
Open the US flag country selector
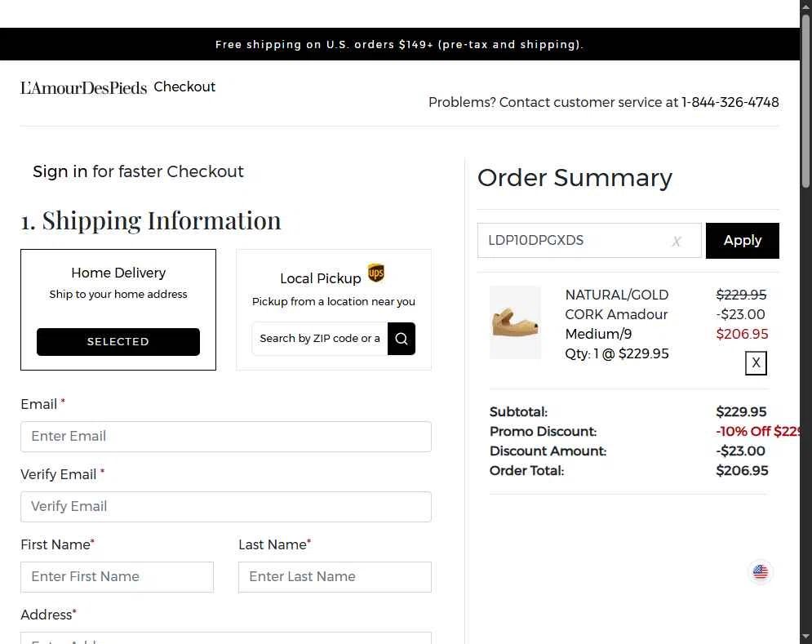tap(761, 572)
